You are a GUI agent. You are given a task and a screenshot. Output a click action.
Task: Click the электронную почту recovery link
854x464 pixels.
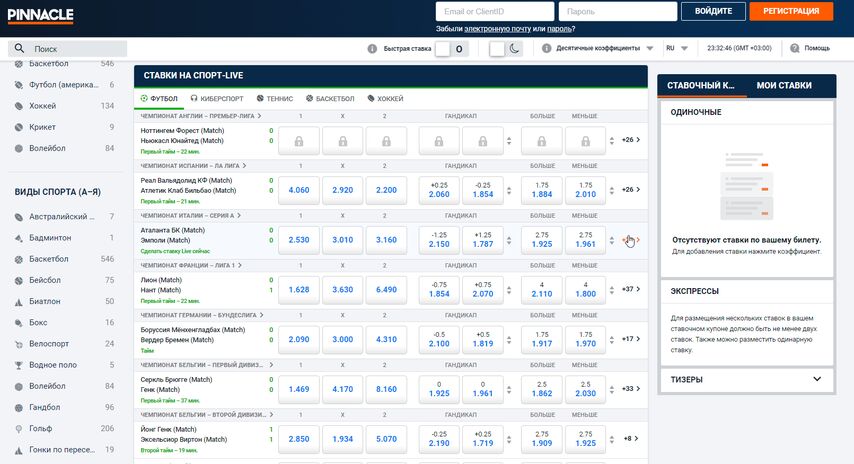497,29
